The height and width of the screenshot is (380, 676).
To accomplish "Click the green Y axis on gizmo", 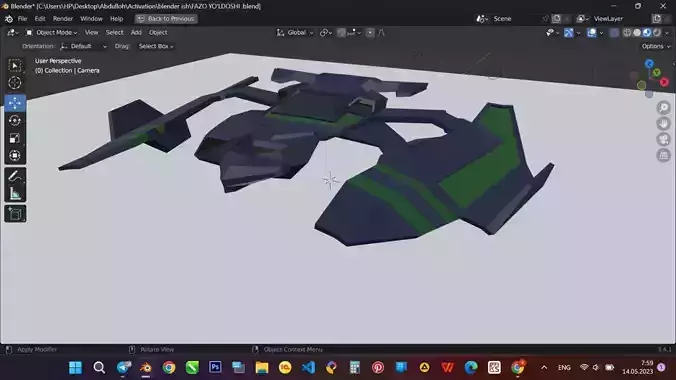I will (x=656, y=72).
